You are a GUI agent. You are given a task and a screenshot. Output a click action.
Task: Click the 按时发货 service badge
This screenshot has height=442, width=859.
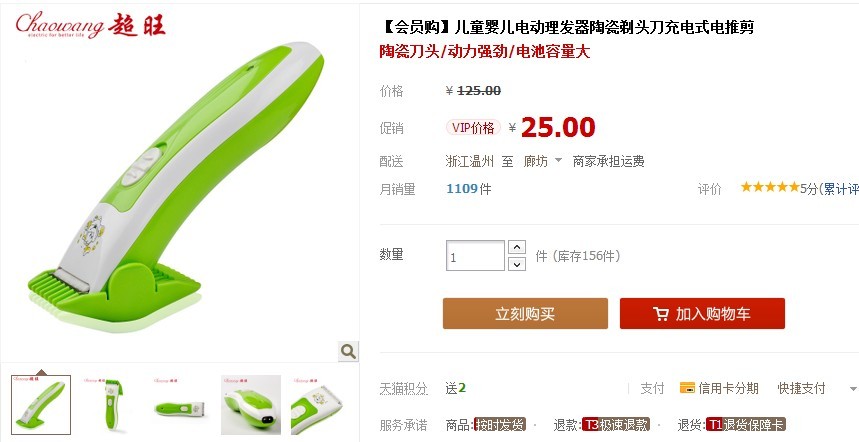click(x=499, y=424)
